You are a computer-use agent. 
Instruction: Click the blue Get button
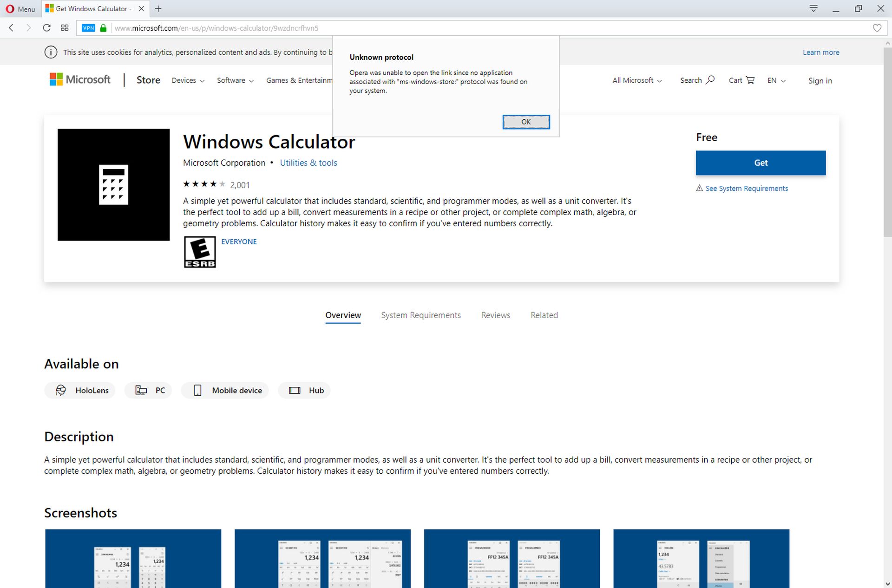click(x=761, y=163)
